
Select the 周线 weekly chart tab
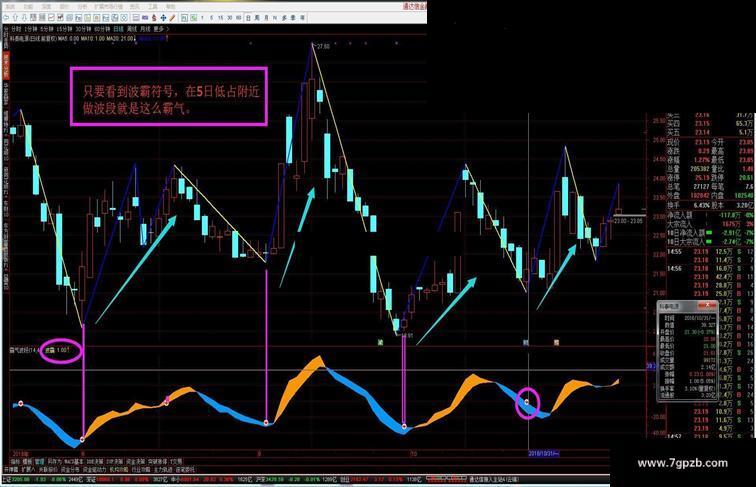tap(132, 29)
